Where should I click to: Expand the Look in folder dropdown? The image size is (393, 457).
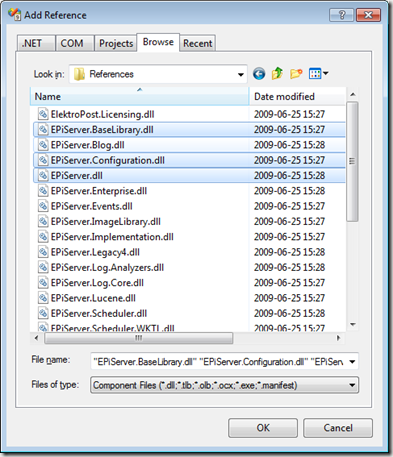coord(241,74)
